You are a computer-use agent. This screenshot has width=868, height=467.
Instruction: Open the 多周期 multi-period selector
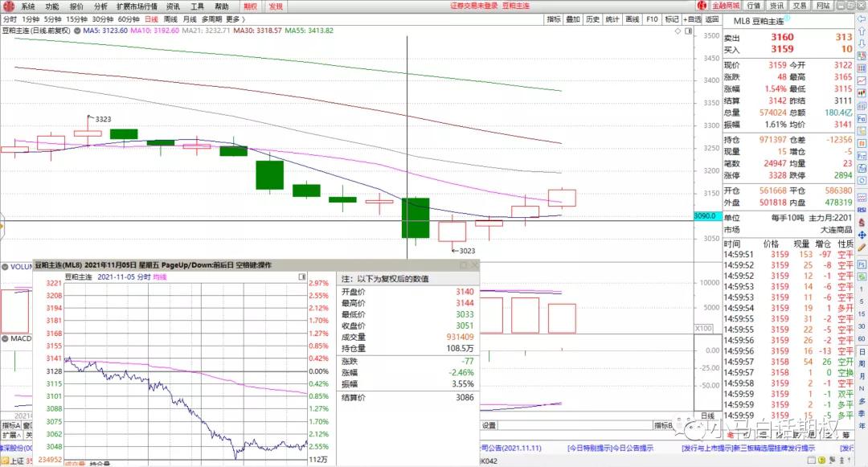211,18
